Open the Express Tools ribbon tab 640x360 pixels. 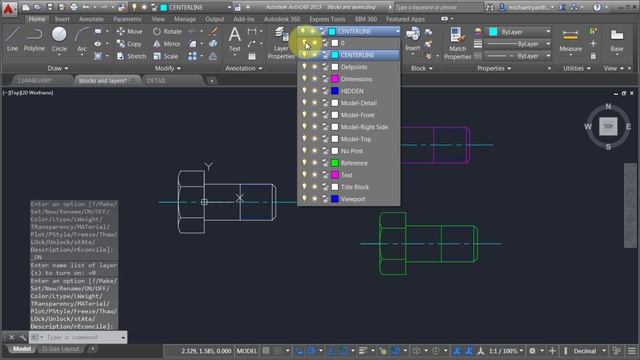coord(327,19)
